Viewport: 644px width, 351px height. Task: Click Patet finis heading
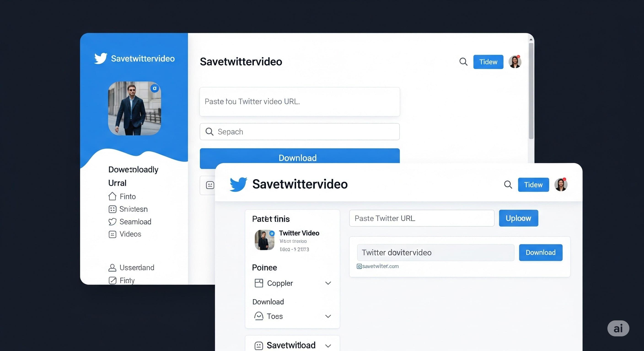[271, 219]
